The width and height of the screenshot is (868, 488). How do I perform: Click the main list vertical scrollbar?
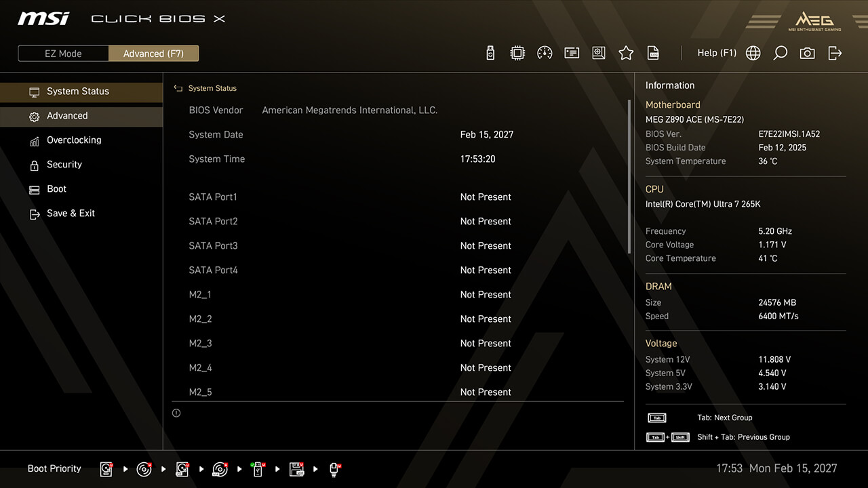[629, 176]
